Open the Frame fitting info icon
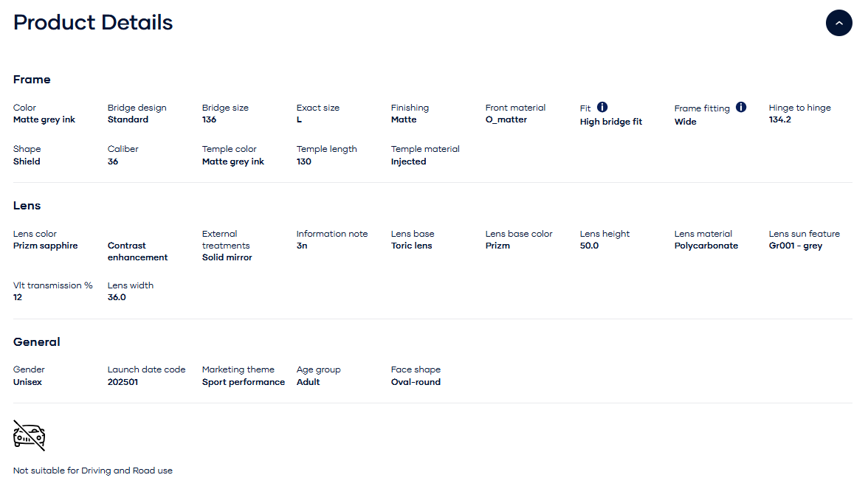 tap(741, 107)
